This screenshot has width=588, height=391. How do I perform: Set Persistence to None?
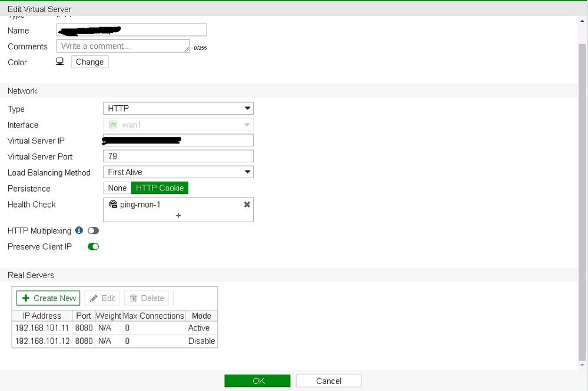coord(117,188)
